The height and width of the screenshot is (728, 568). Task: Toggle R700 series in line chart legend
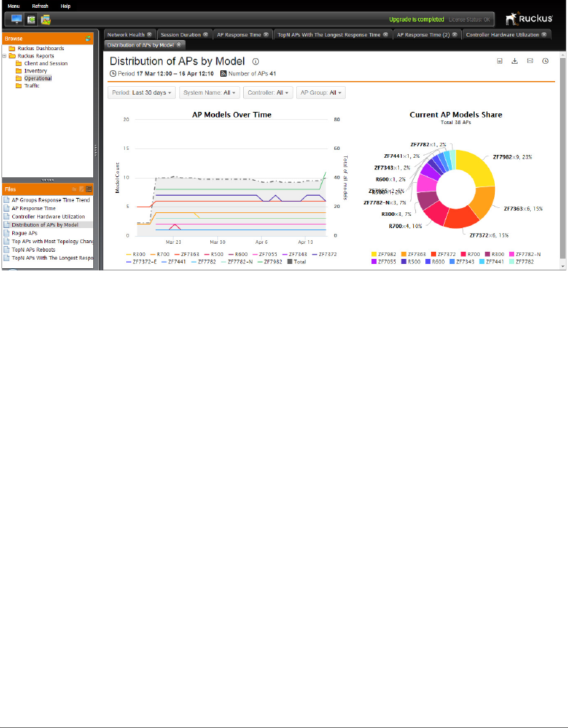pyautogui.click(x=160, y=255)
